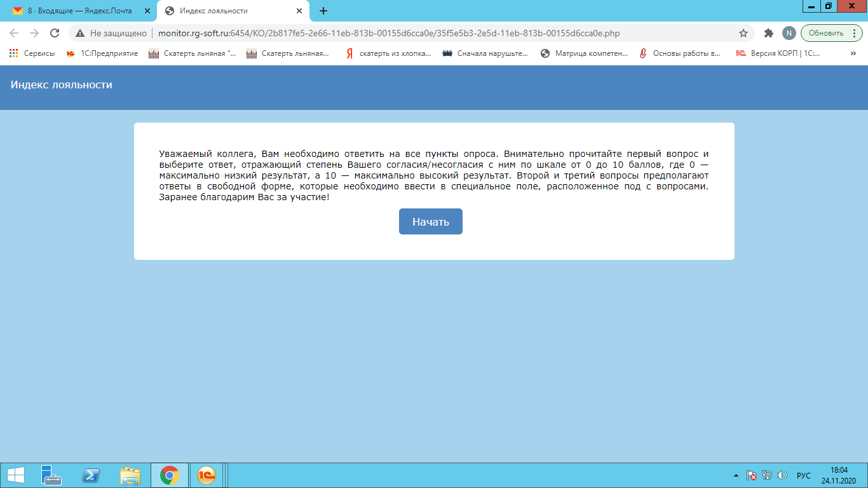
Task: Open the volume speaker tray icon
Action: 782,475
